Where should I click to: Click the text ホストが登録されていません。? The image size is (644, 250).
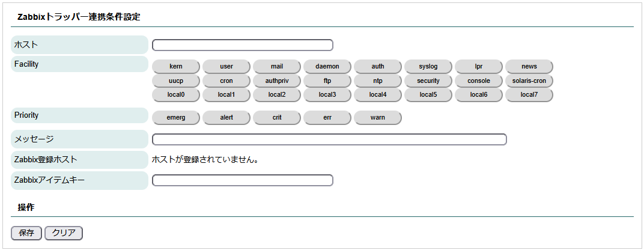205,159
